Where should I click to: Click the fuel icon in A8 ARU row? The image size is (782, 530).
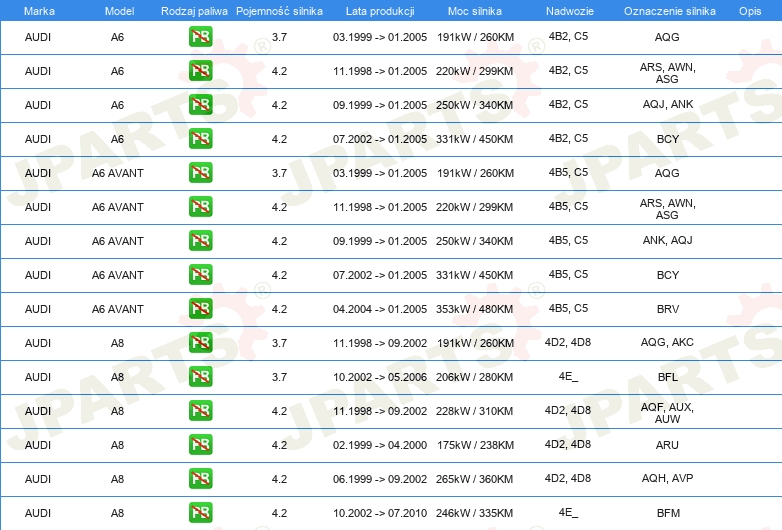(x=200, y=444)
